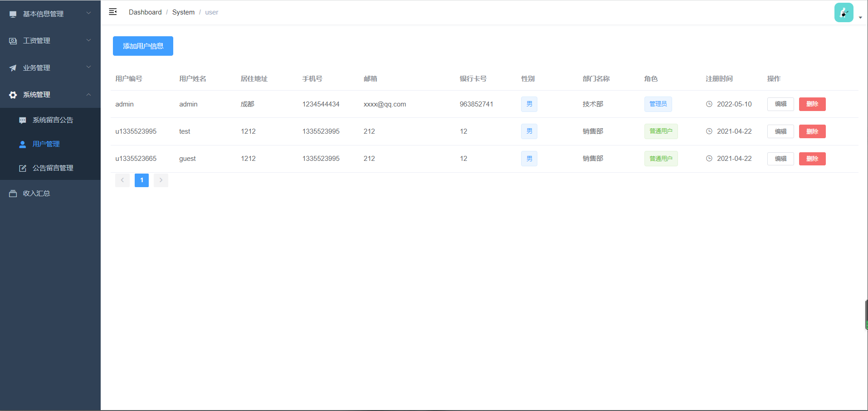Click the 公告留言管理 edit icon
Image resolution: width=868 pixels, height=411 pixels.
(x=23, y=168)
